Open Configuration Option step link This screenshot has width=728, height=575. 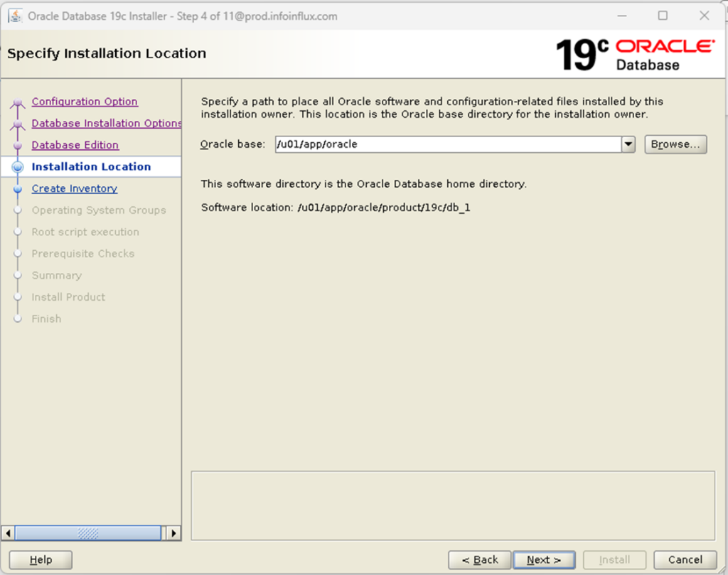pos(84,101)
